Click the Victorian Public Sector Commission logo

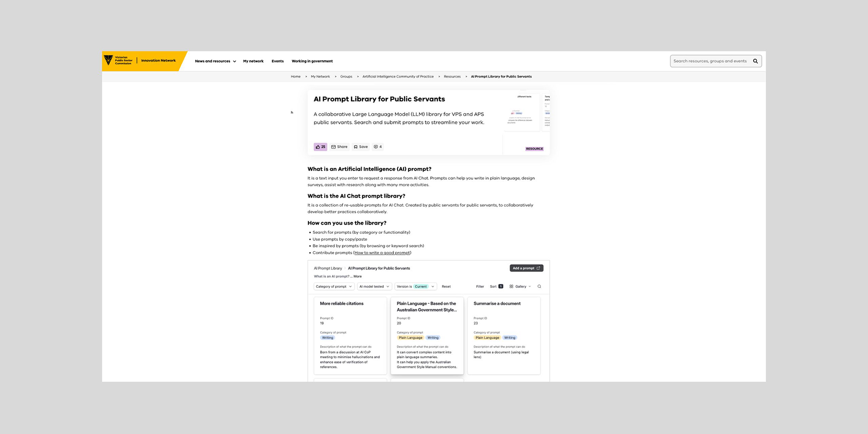(118, 60)
